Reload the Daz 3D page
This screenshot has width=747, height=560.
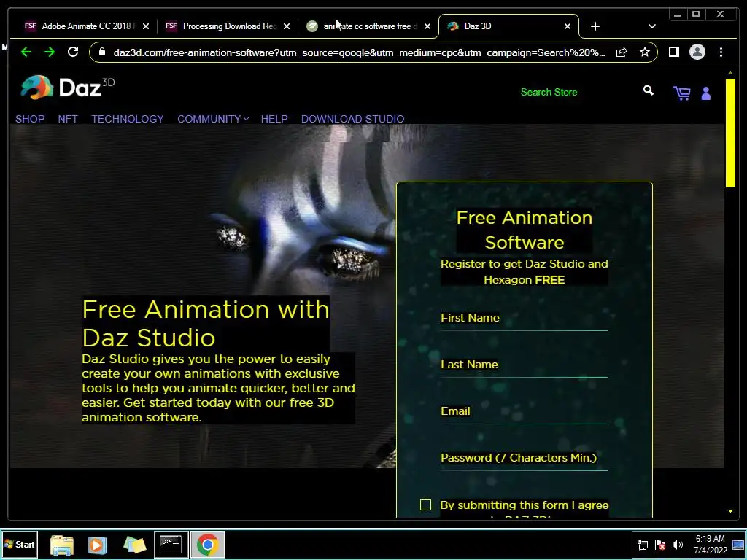(x=73, y=52)
